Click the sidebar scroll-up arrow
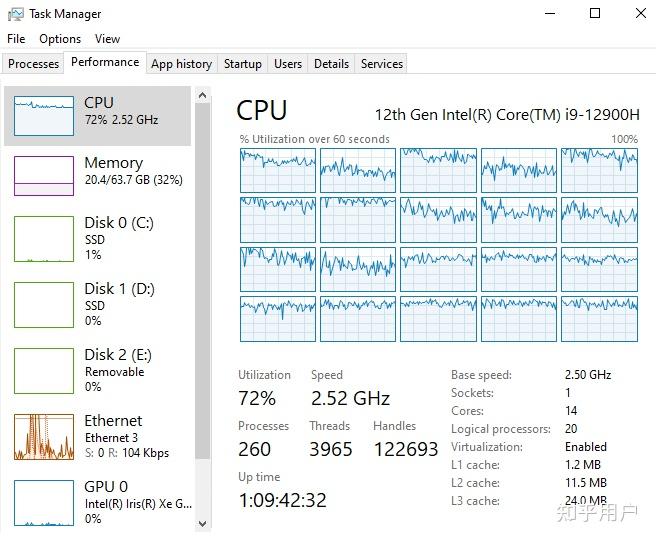 coord(203,95)
